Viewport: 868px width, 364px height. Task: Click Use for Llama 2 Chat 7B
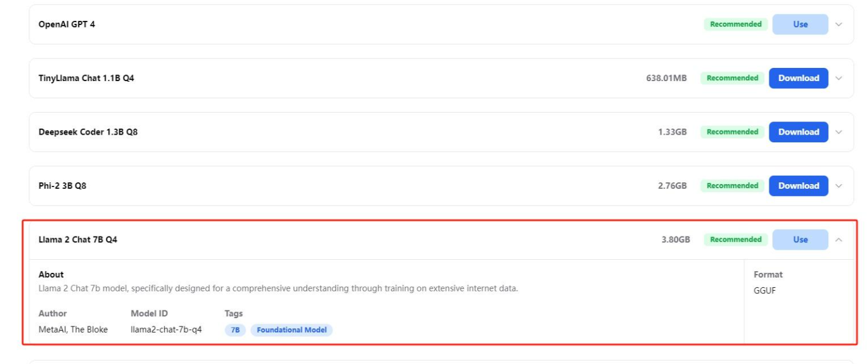[x=800, y=239]
